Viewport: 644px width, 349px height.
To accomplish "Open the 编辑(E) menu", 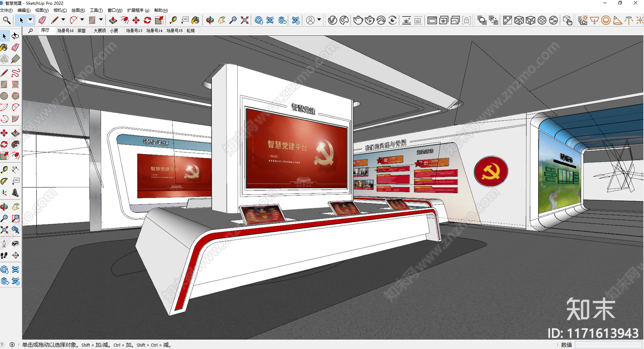I will click(24, 10).
